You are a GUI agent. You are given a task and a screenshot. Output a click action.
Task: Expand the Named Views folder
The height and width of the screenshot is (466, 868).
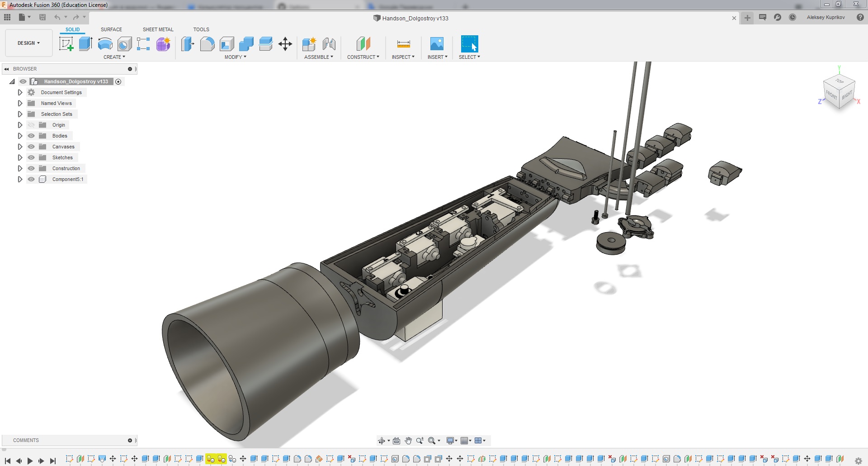pyautogui.click(x=20, y=103)
